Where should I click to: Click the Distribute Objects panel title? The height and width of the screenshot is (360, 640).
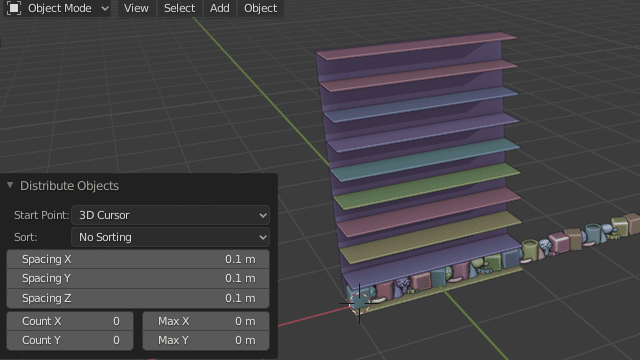[x=69, y=186]
